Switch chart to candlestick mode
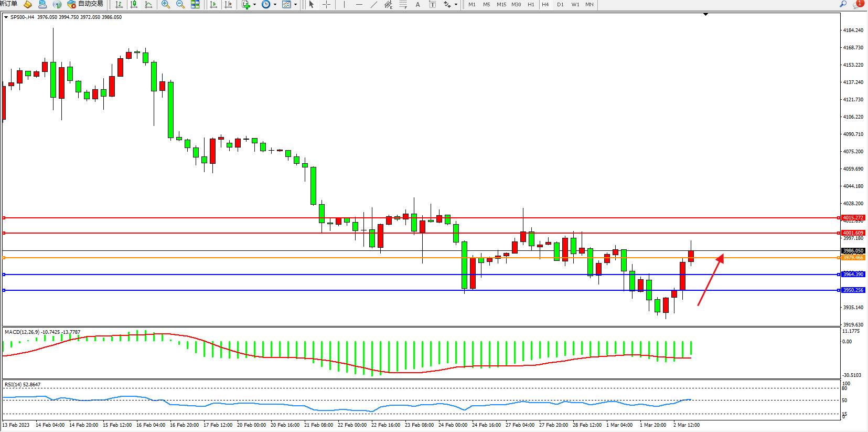This screenshot has height=432, width=868. (134, 5)
